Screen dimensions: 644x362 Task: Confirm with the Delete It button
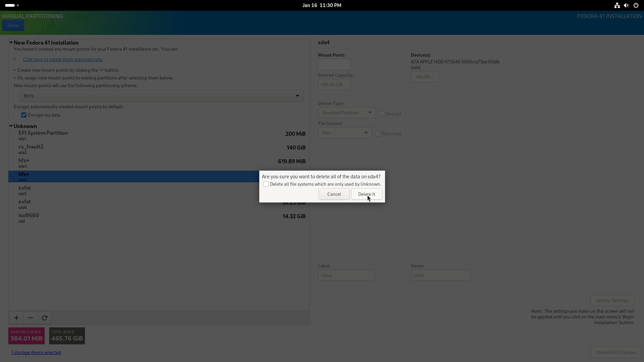367,194
